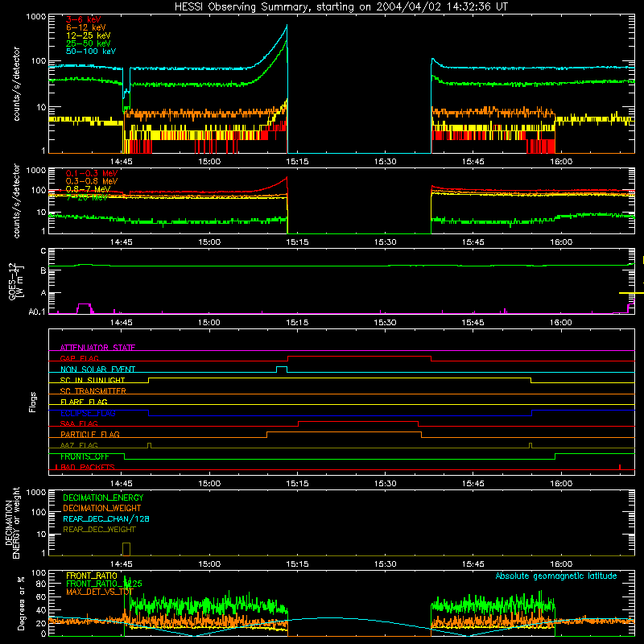Click the DECIMATION ENERGY or weight axis title
Image resolution: width=644 pixels, height=644 pixels.
coord(12,522)
